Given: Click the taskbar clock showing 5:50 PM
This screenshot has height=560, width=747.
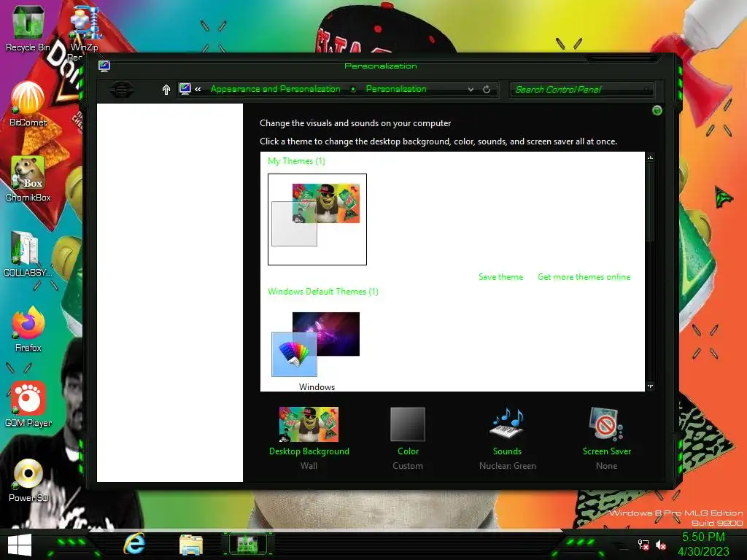Looking at the screenshot, I should tap(704, 537).
